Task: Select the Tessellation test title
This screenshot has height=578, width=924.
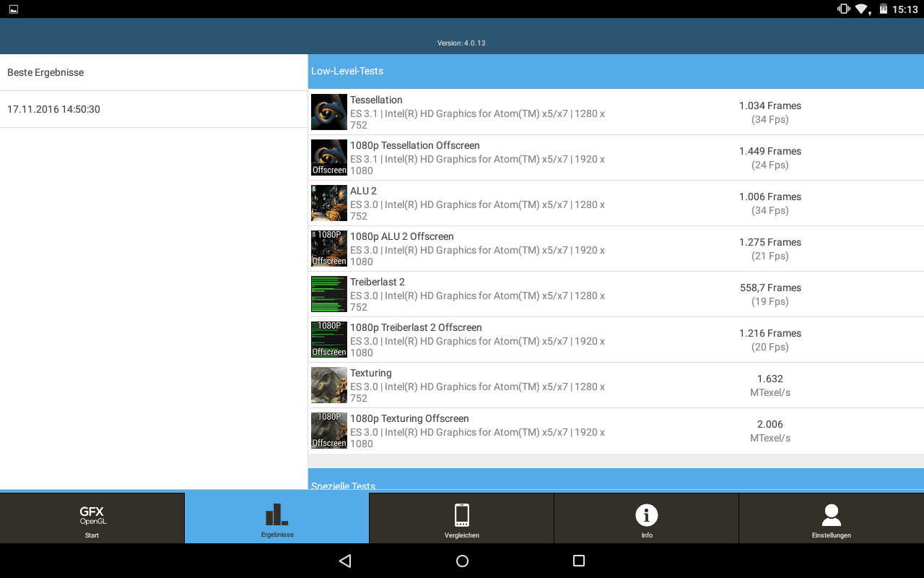Action: click(376, 100)
